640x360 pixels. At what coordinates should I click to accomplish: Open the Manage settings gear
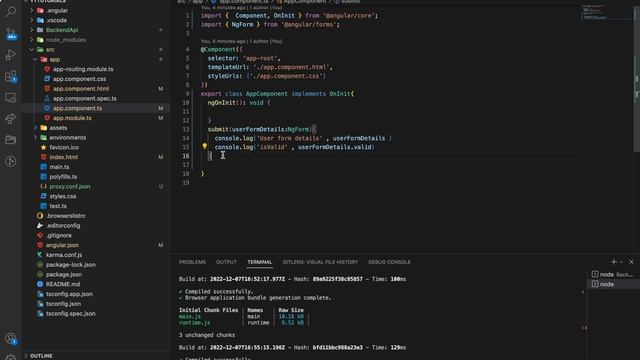click(11, 357)
